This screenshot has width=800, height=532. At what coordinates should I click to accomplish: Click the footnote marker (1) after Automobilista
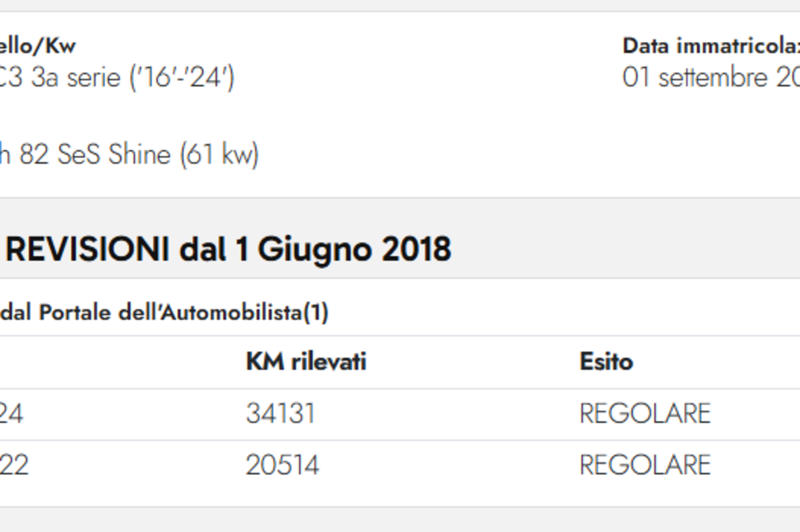(x=316, y=313)
